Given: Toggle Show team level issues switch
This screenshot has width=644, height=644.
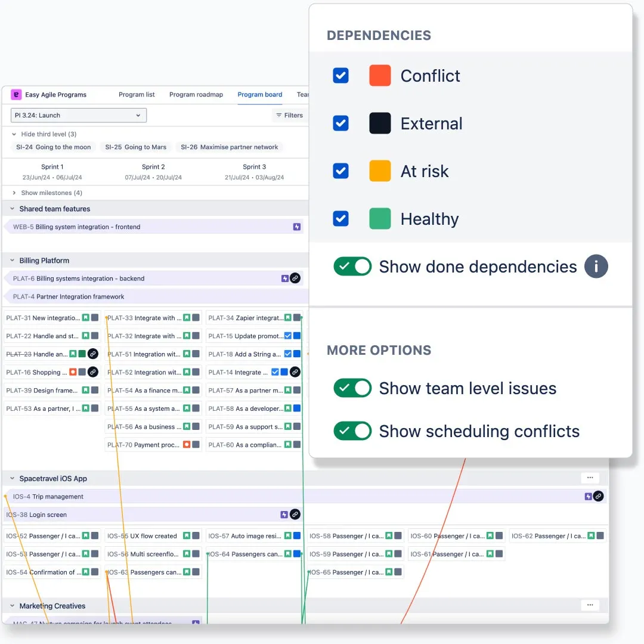Looking at the screenshot, I should point(353,388).
